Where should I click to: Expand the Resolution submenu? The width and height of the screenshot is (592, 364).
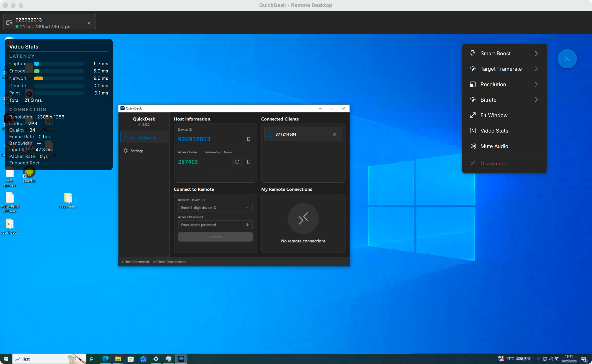point(493,84)
